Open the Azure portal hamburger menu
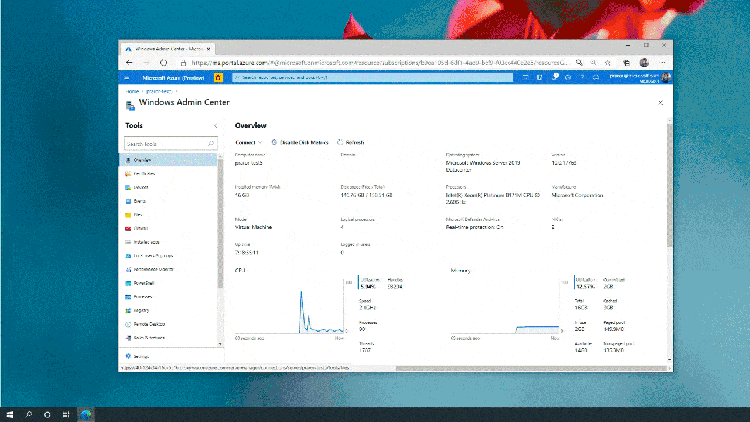Image resolution: width=750 pixels, height=422 pixels. pyautogui.click(x=128, y=76)
